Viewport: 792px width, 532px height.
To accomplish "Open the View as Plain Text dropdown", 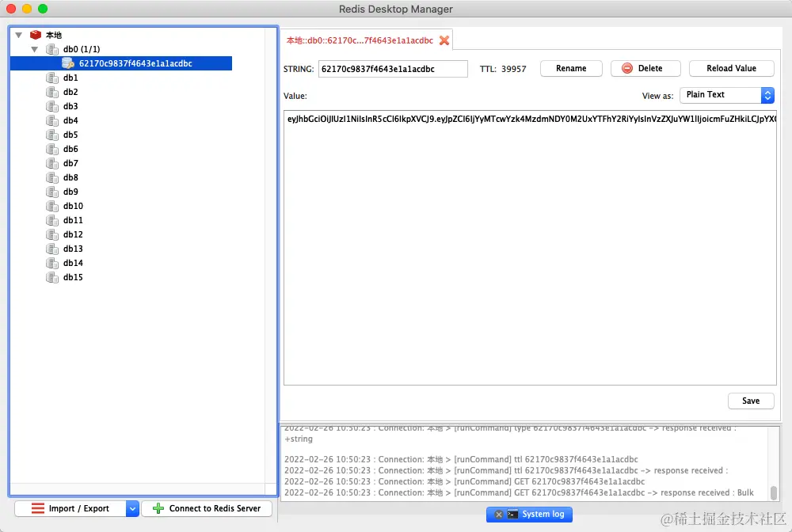I will [x=727, y=95].
